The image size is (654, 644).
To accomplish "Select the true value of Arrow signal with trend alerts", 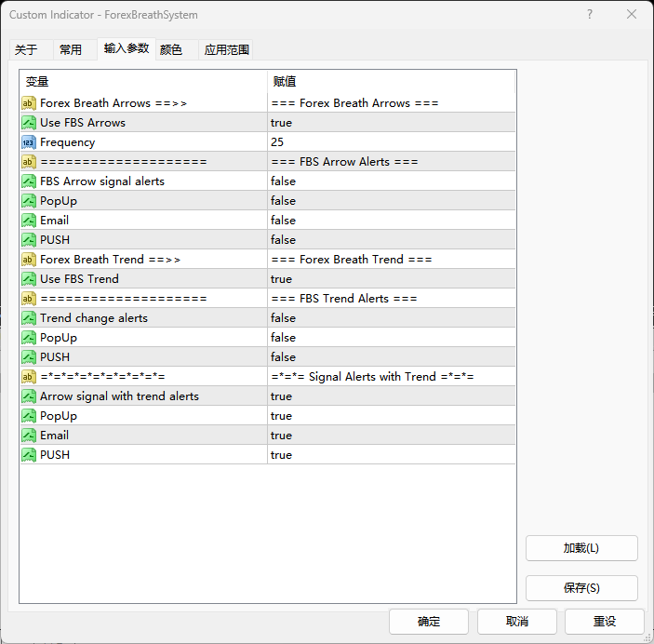I will point(392,396).
